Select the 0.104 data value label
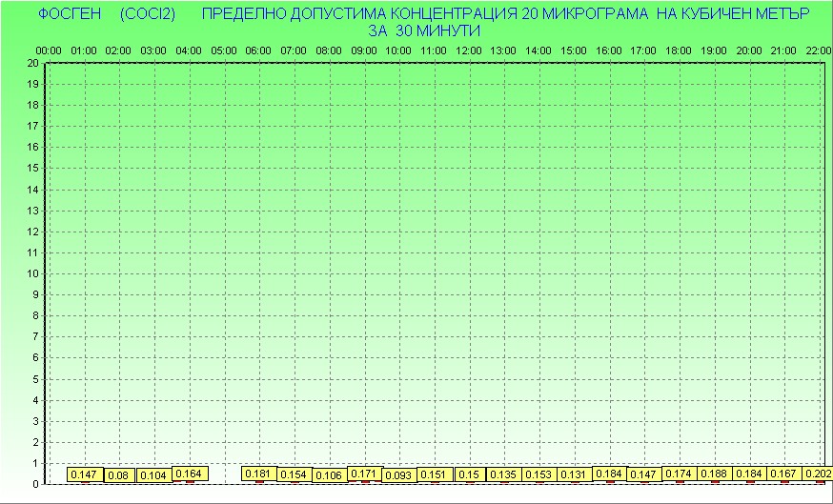833x504 pixels. 154,475
